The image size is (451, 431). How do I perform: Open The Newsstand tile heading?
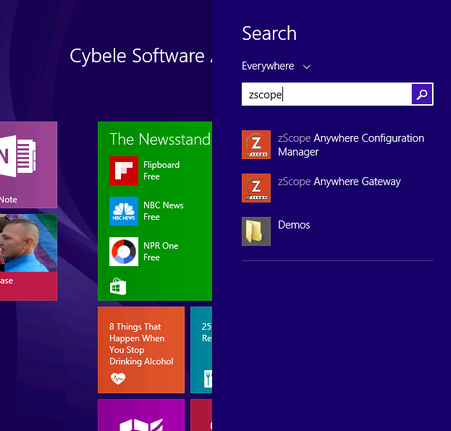pos(160,139)
